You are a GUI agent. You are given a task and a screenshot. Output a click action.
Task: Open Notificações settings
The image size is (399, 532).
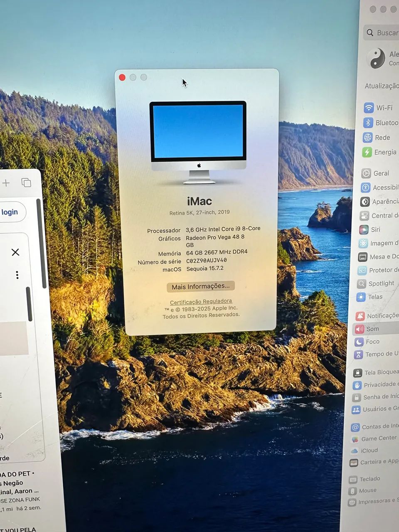pos(377,315)
